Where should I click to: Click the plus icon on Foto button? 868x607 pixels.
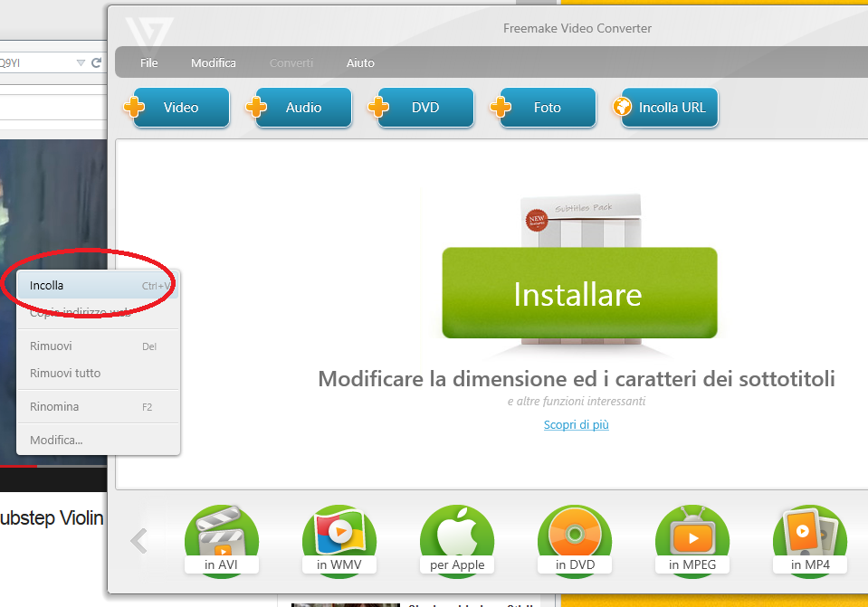click(x=501, y=107)
